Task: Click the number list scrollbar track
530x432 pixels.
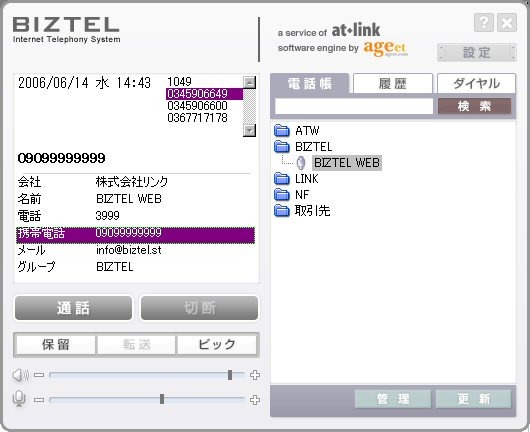Action: click(x=249, y=106)
